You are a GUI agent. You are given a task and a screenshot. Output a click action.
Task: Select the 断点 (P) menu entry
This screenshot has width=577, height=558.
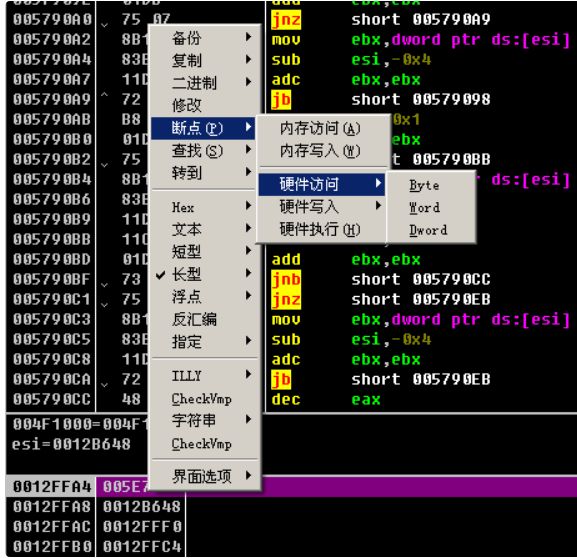click(x=203, y=128)
